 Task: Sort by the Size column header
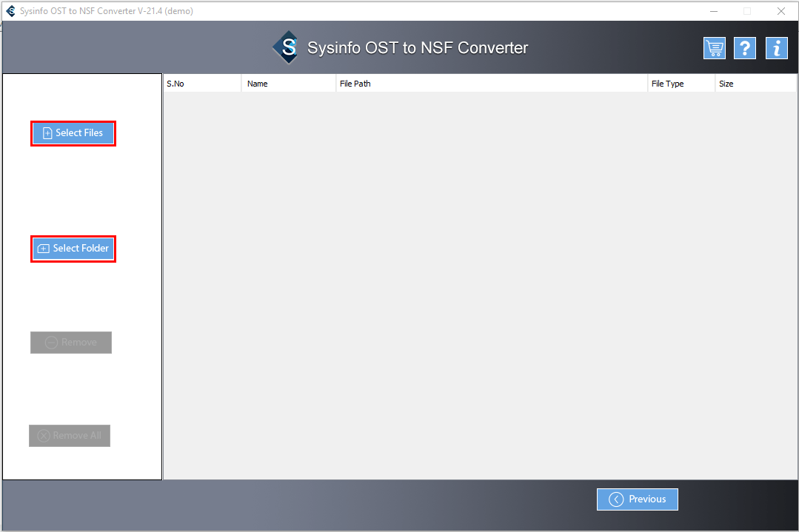tap(755, 84)
